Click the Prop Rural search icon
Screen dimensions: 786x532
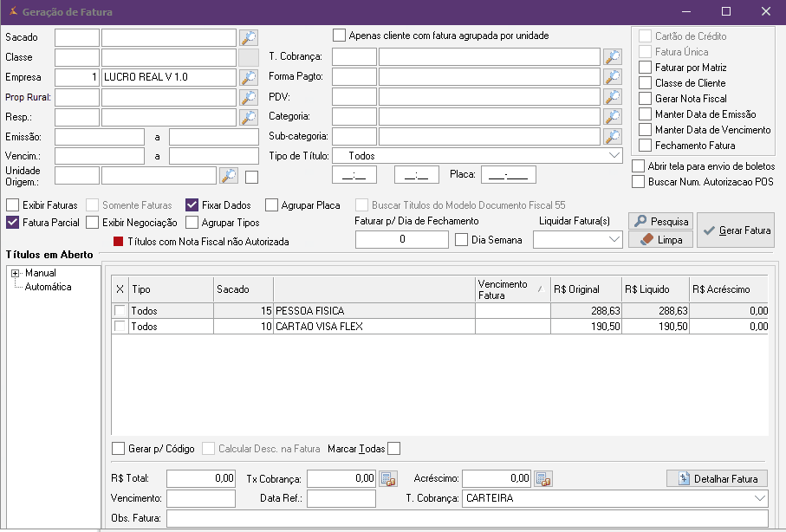point(249,97)
